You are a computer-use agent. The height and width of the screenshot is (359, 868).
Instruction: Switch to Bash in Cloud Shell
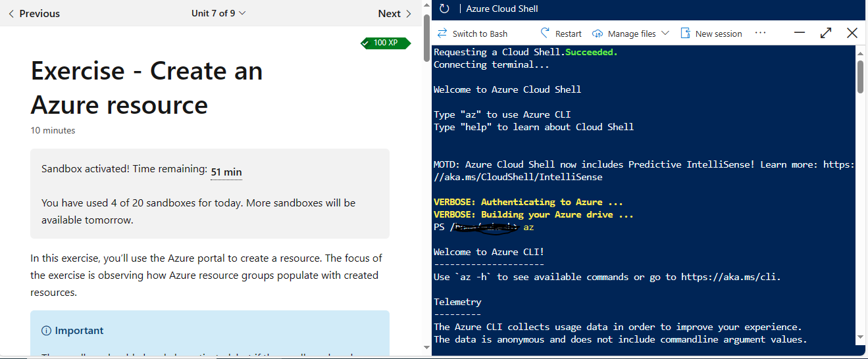coord(472,34)
